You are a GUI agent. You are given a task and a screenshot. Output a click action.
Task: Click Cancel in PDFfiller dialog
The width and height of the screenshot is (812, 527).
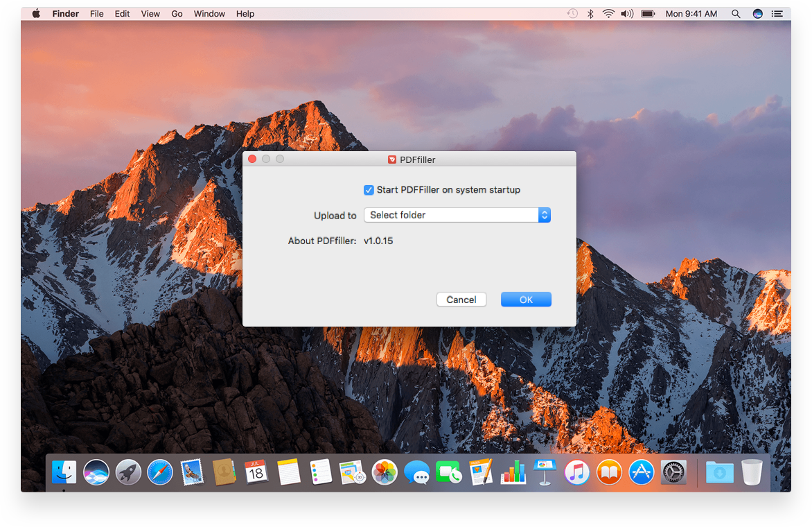click(461, 300)
